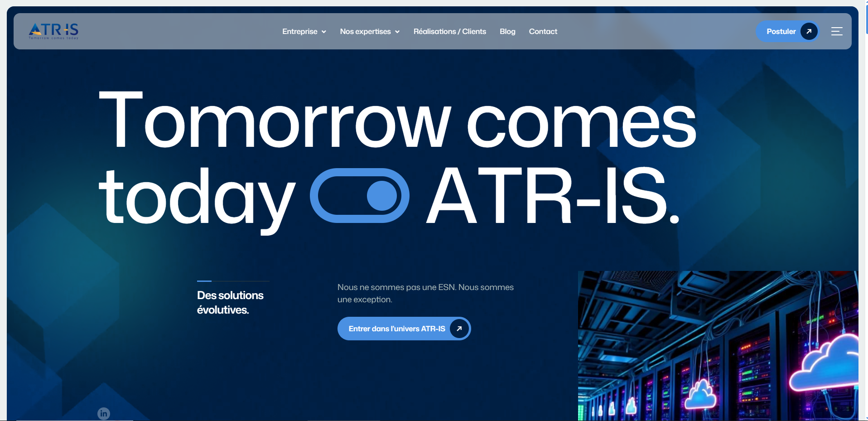868x421 pixels.
Task: Click the Postuler button label
Action: (781, 31)
